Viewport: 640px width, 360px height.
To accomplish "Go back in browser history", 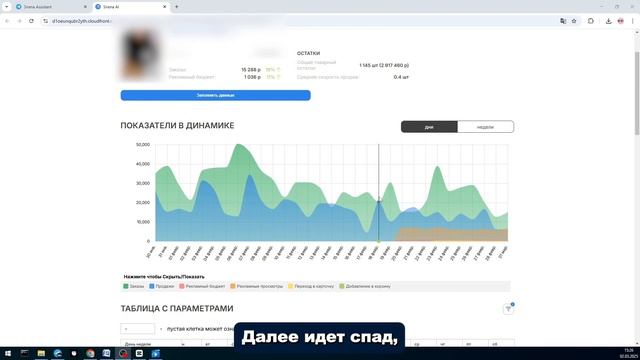I will click(7, 21).
